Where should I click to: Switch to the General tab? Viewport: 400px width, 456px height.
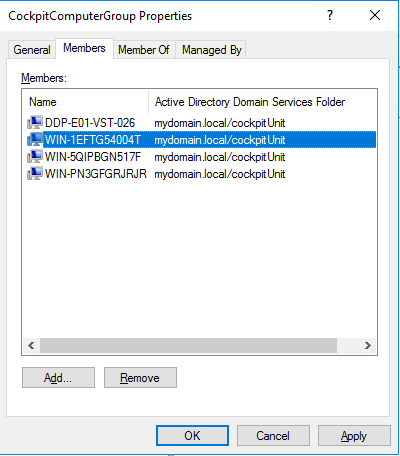coord(32,50)
